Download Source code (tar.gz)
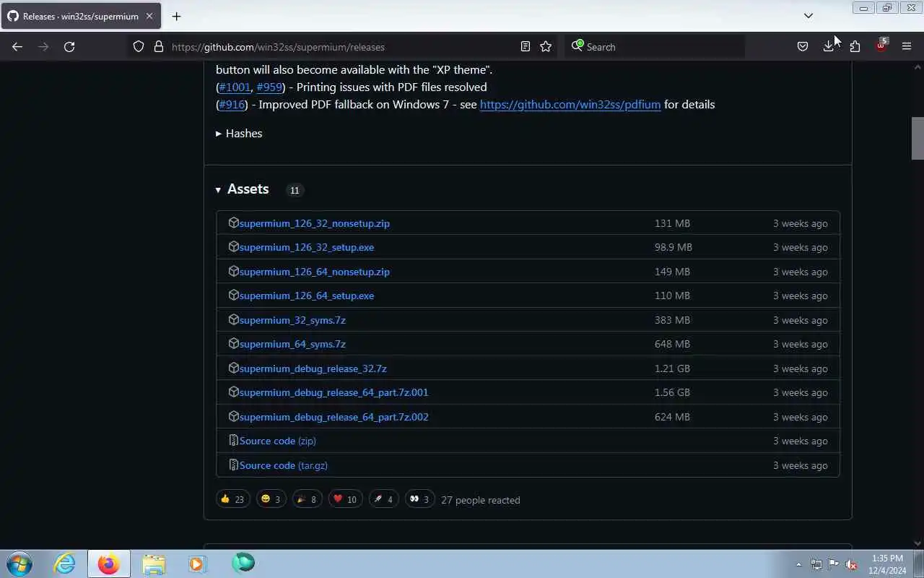 (284, 465)
